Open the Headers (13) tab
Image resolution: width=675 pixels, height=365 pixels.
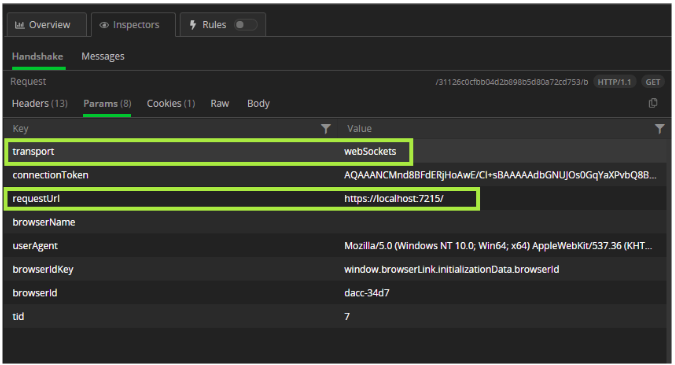coord(40,104)
